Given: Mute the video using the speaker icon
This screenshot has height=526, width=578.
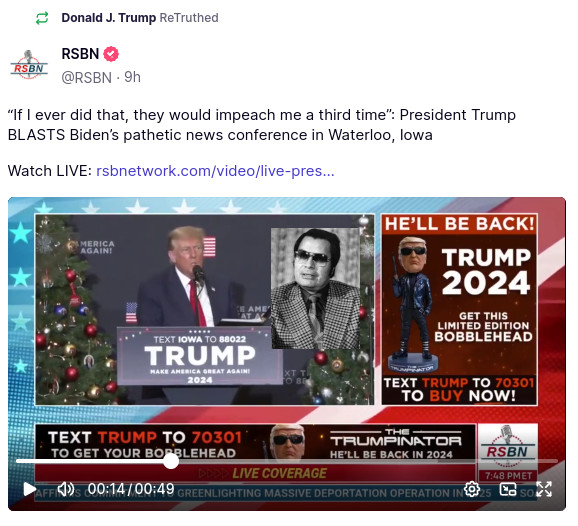Looking at the screenshot, I should (66, 489).
